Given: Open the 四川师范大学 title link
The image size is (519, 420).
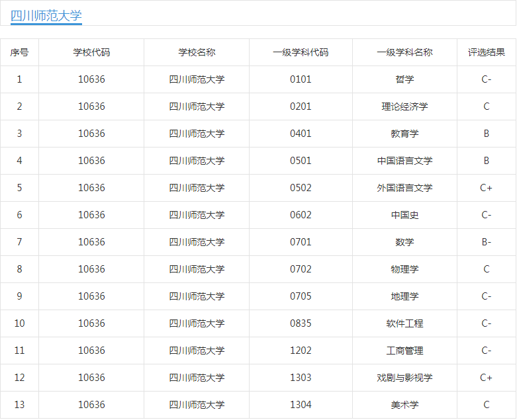Looking at the screenshot, I should [46, 16].
